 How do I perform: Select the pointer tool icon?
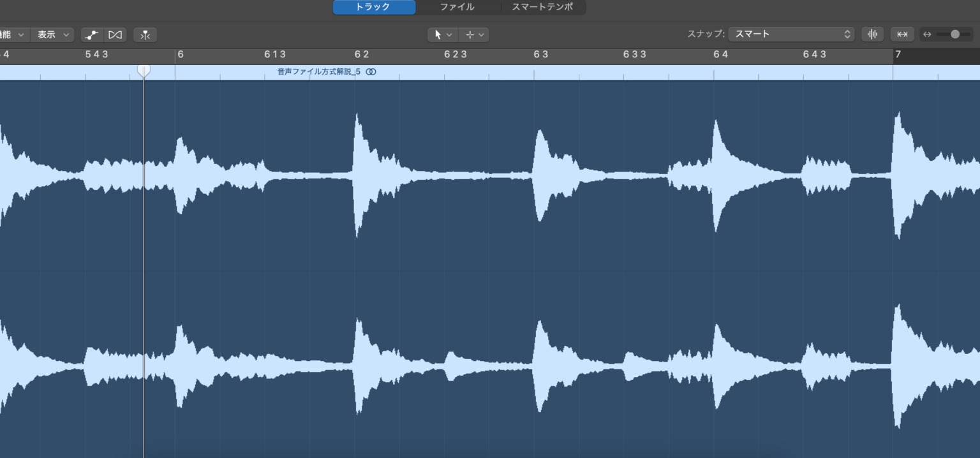click(438, 34)
